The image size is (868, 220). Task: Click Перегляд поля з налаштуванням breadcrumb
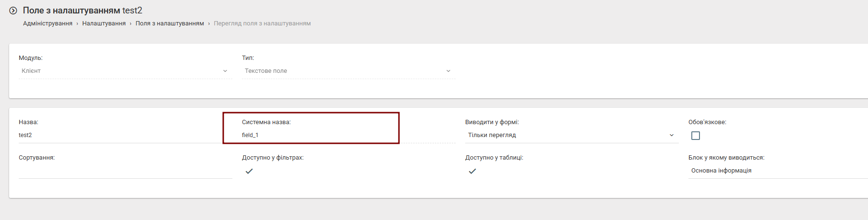(262, 23)
